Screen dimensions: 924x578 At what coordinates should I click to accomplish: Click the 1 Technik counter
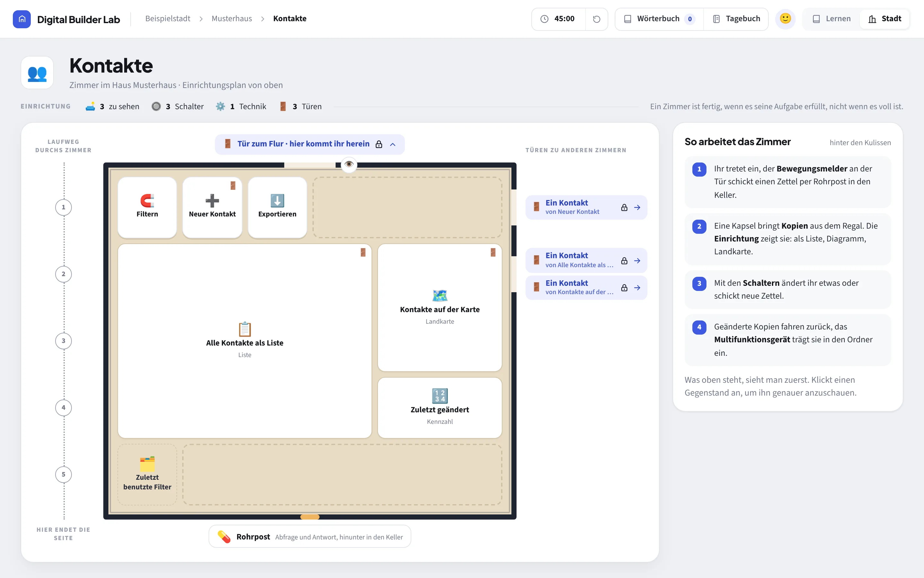(241, 107)
